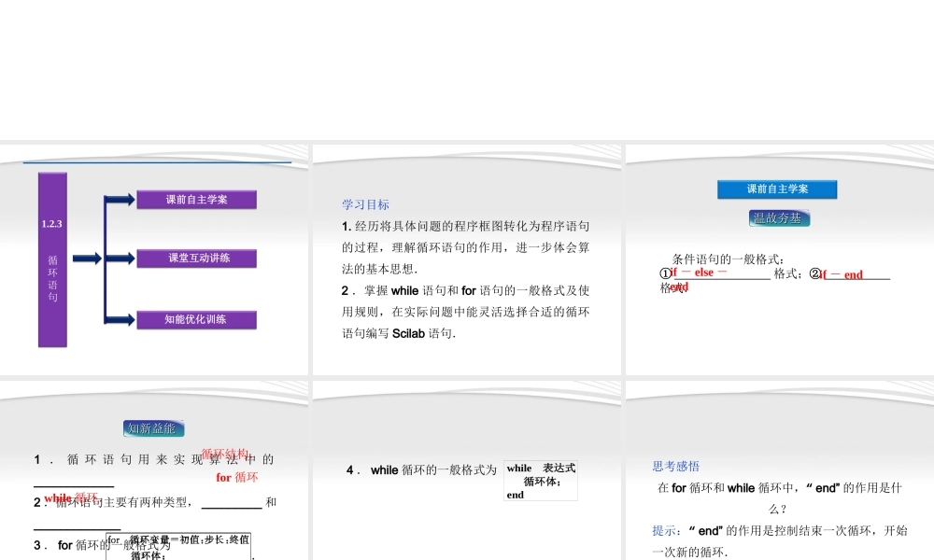Click the text 'Scilab 语句.'
This screenshot has height=560, width=934.
point(424,333)
